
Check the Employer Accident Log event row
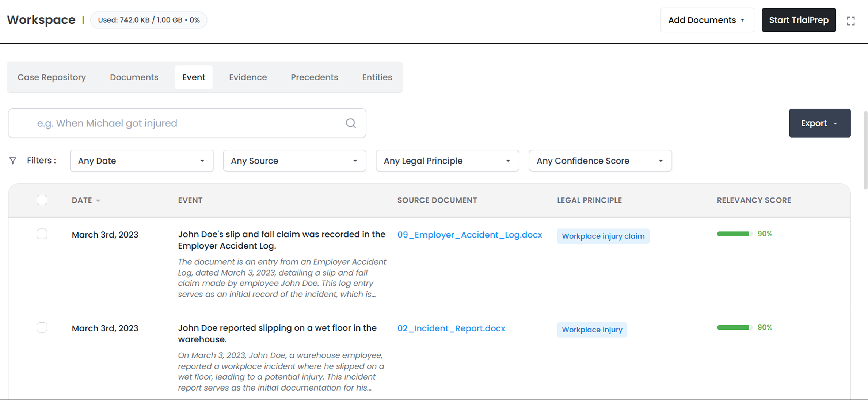click(42, 234)
